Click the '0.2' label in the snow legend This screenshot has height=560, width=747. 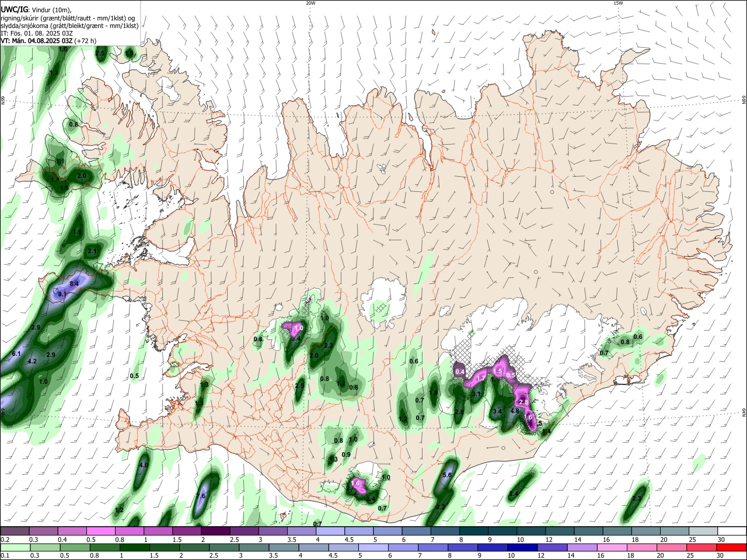click(x=5, y=540)
